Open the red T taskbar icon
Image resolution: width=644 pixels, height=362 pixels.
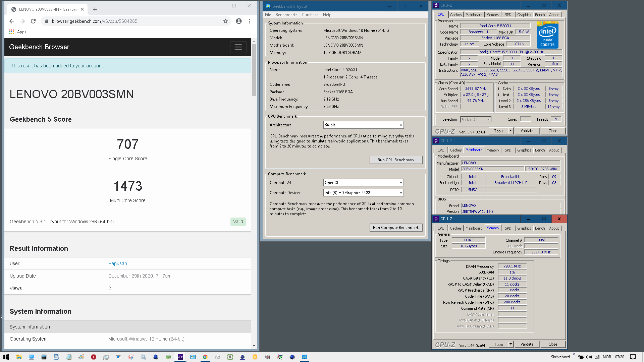pyautogui.click(x=94, y=357)
